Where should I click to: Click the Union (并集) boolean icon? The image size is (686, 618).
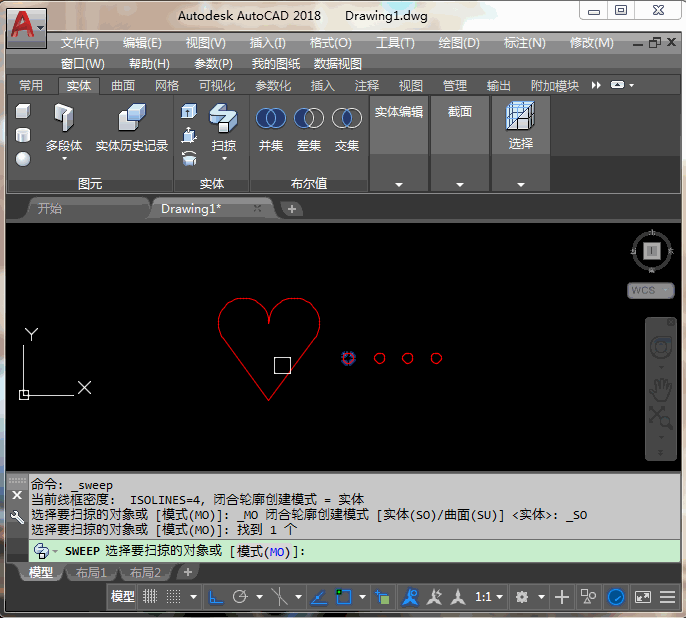(271, 119)
